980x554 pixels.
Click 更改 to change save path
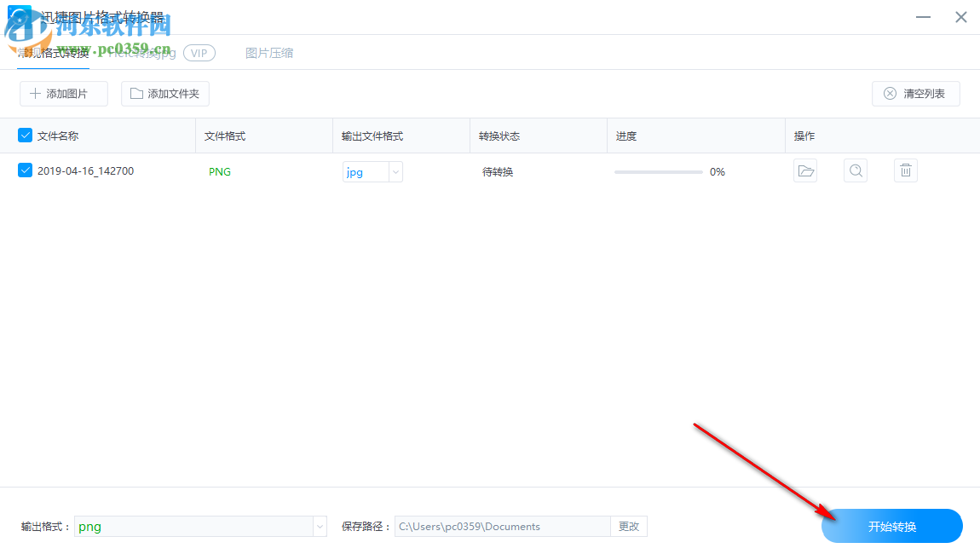pos(628,526)
